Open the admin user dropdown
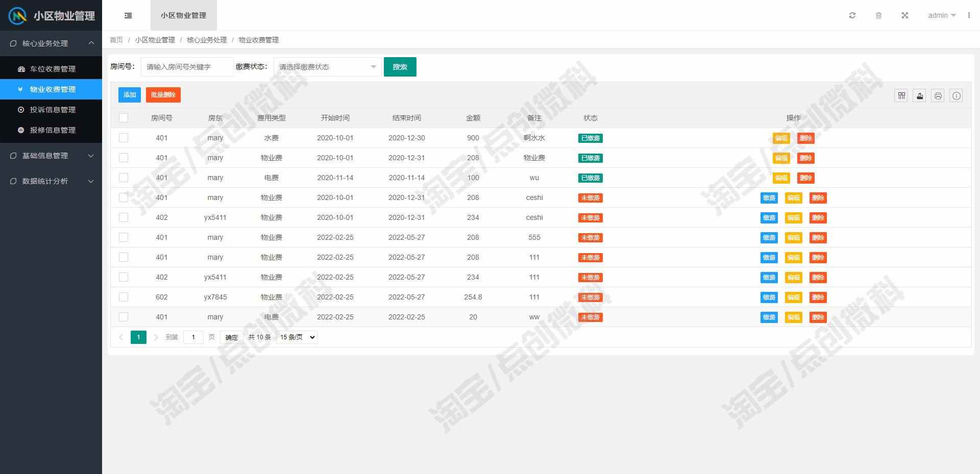The height and width of the screenshot is (474, 980). tap(942, 15)
